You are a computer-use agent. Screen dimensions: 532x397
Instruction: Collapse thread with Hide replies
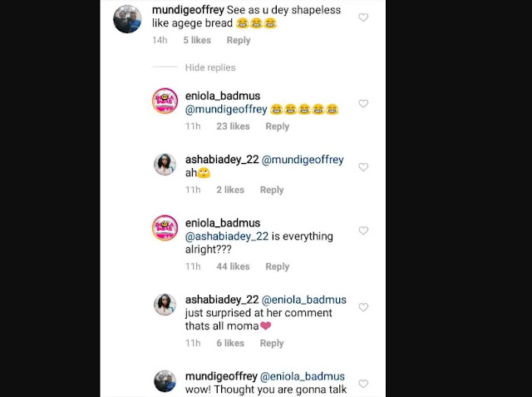[x=210, y=67]
